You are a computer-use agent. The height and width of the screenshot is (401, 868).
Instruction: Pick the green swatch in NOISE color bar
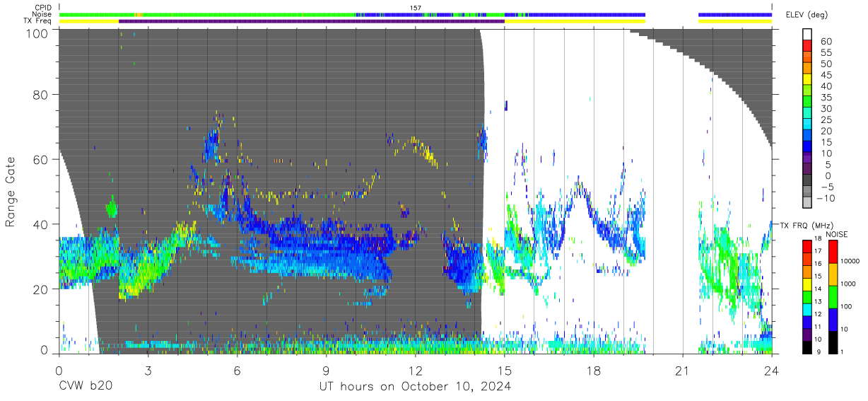tap(832, 296)
